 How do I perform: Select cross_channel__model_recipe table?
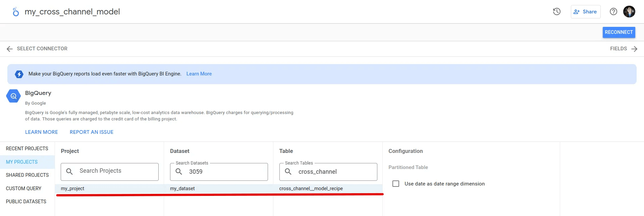tap(328, 188)
